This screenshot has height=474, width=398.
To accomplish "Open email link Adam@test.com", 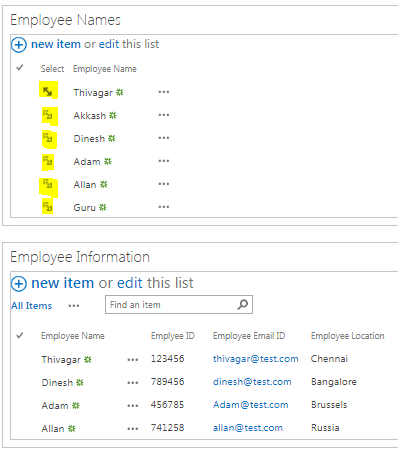I will (250, 405).
